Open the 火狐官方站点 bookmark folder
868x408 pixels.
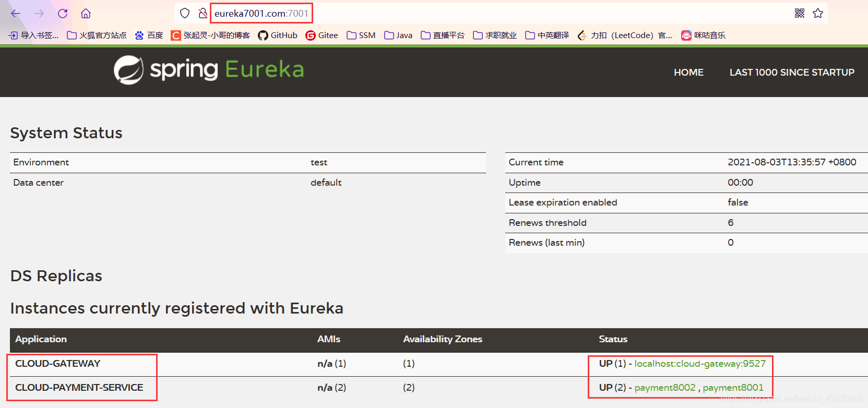[97, 35]
